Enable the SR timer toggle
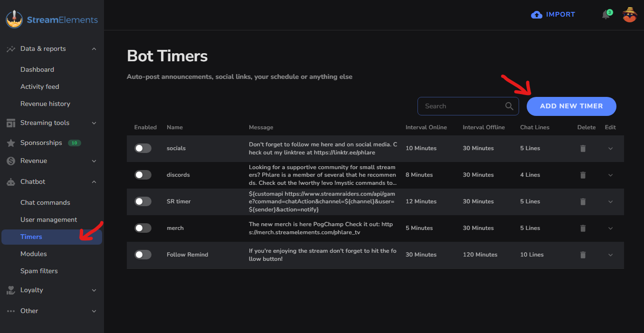Screen dimensions: 644x333 pyautogui.click(x=143, y=201)
